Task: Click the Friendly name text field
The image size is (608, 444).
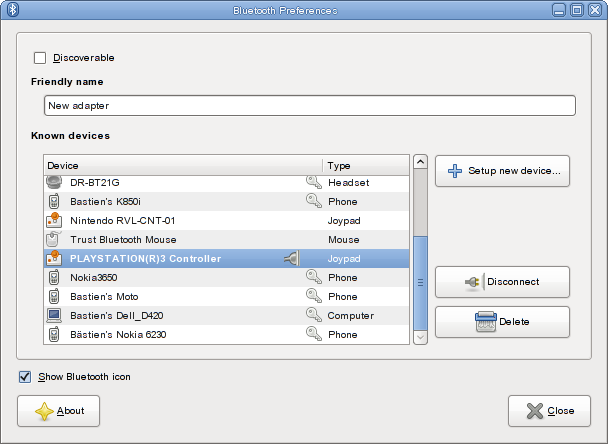Action: coord(310,105)
